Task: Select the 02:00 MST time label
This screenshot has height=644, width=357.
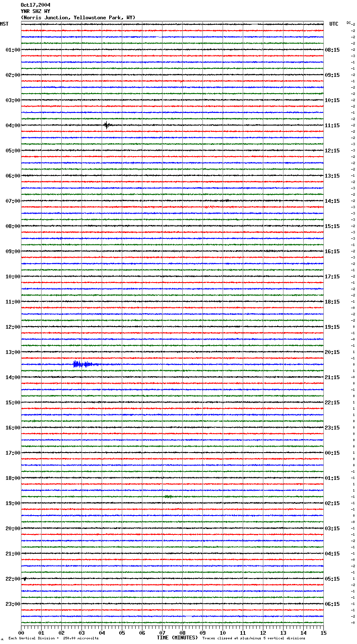Action: click(x=13, y=75)
